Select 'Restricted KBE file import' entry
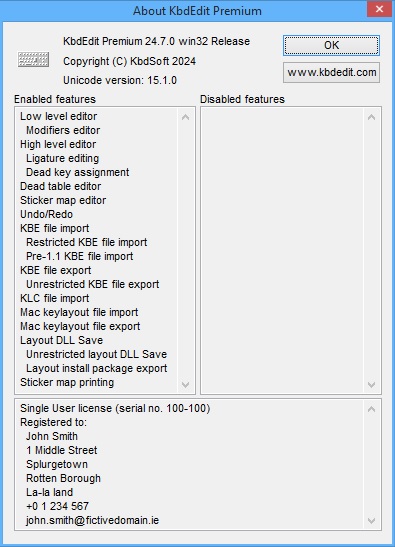Viewport: 395px width, 547px height. coord(87,242)
